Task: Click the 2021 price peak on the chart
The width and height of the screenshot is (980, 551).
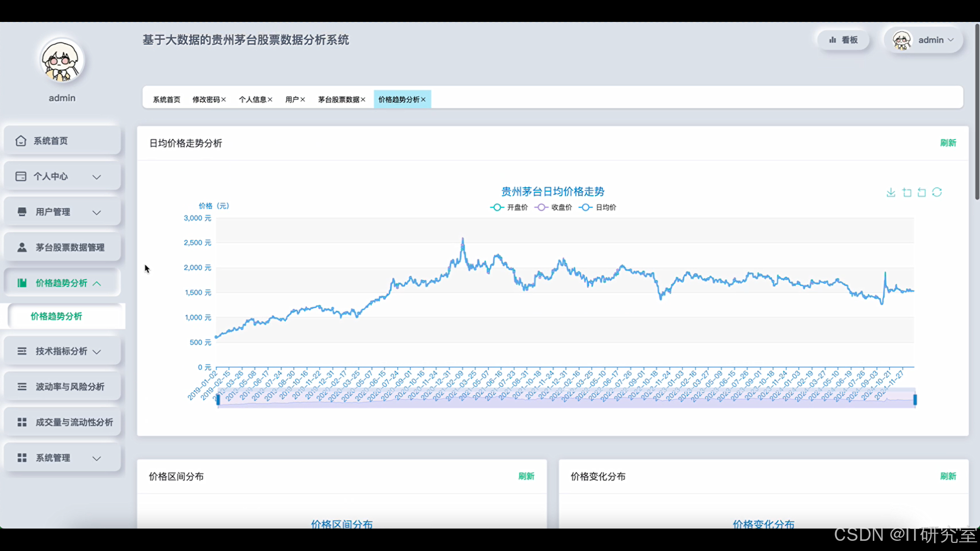Action: (463, 239)
